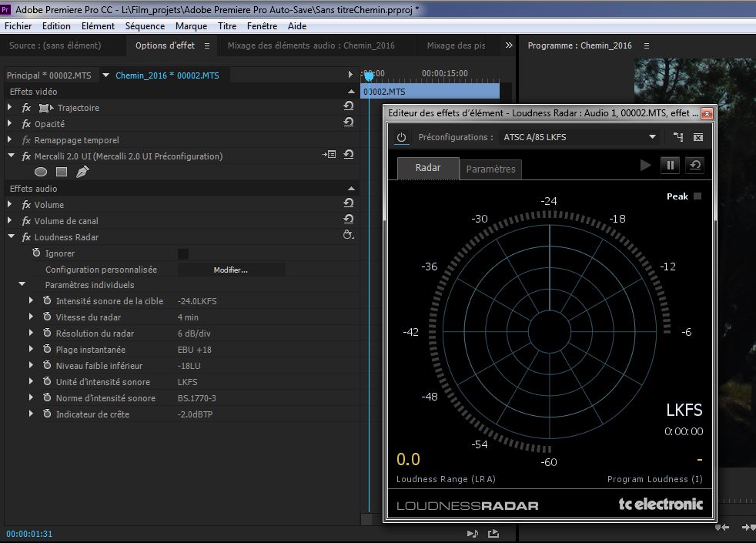Open the clip dropdown beside Principal 00002.MTS
Screen dimensions: 756x543
click(x=105, y=75)
